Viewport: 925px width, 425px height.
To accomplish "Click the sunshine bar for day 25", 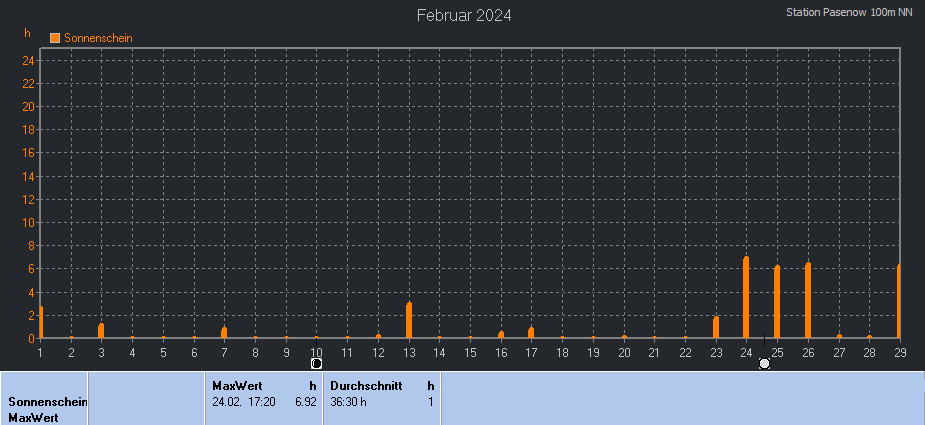I will click(x=777, y=302).
